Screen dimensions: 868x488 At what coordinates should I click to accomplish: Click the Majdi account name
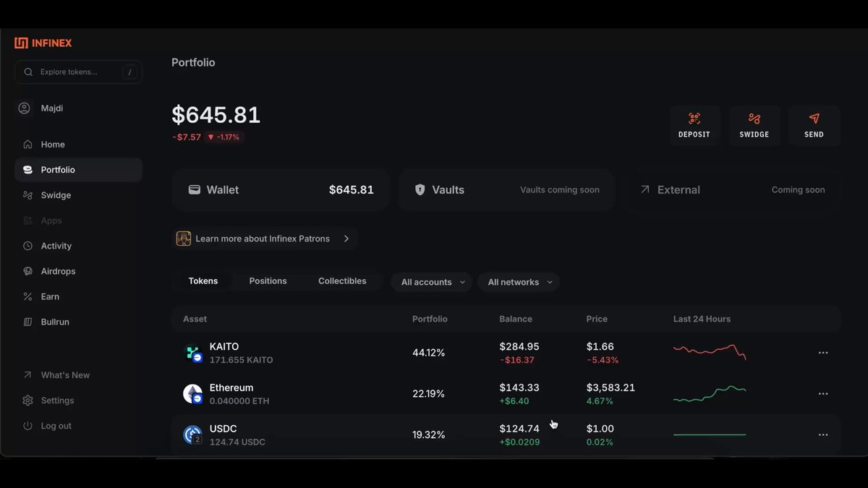click(51, 108)
